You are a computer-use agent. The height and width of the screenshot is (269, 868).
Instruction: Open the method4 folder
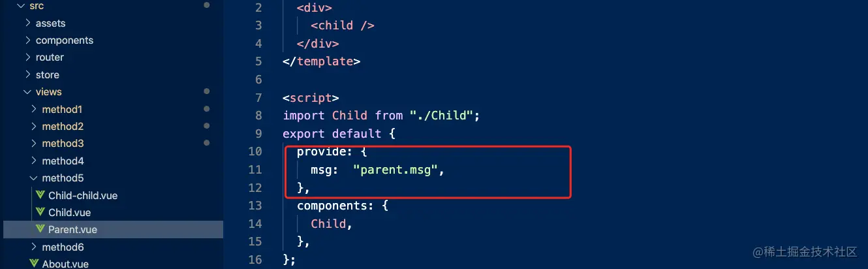click(63, 161)
